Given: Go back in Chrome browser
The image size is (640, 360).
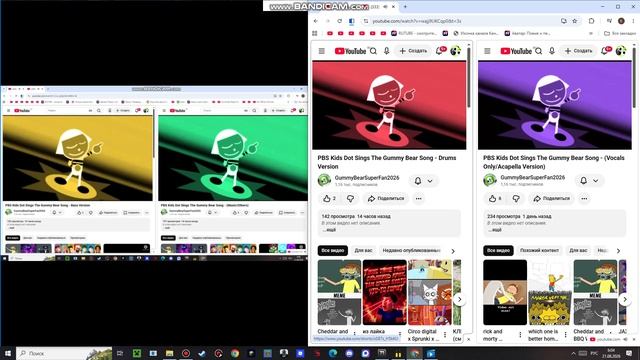Looking at the screenshot, I should [316, 21].
